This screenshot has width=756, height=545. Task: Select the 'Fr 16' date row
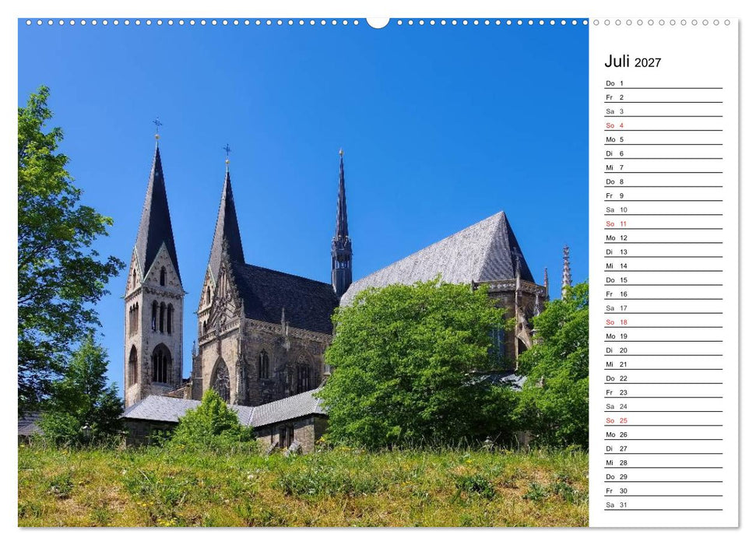[663, 294]
